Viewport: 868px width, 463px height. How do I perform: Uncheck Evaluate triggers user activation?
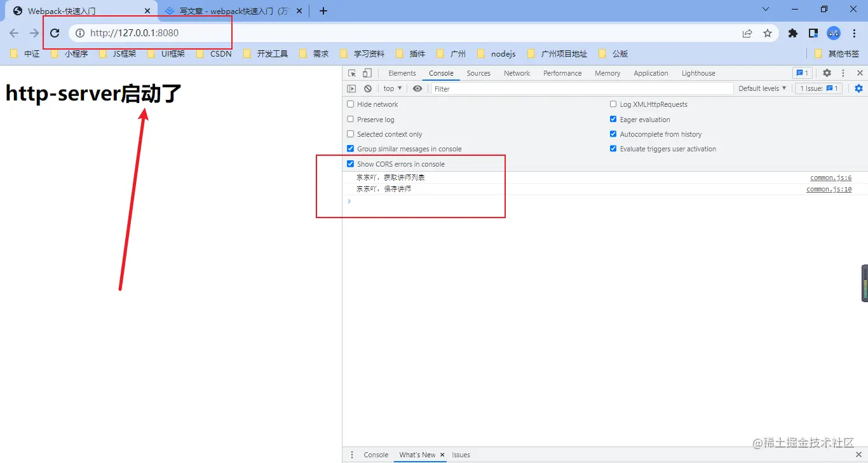[x=613, y=149]
